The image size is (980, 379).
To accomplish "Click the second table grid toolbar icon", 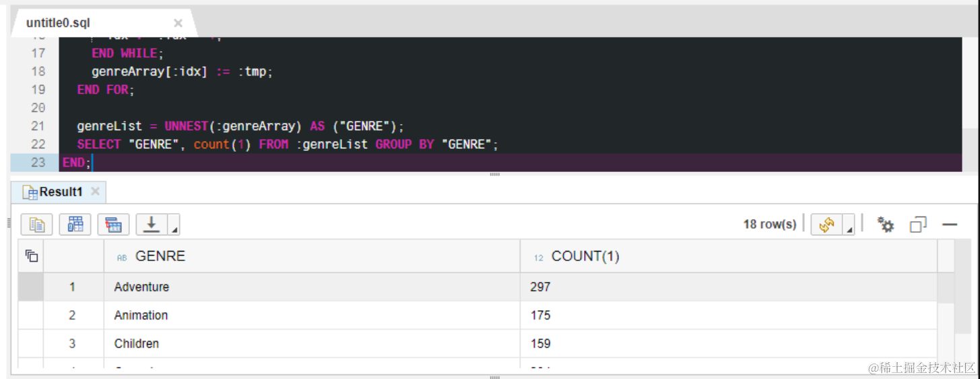I will [x=75, y=225].
